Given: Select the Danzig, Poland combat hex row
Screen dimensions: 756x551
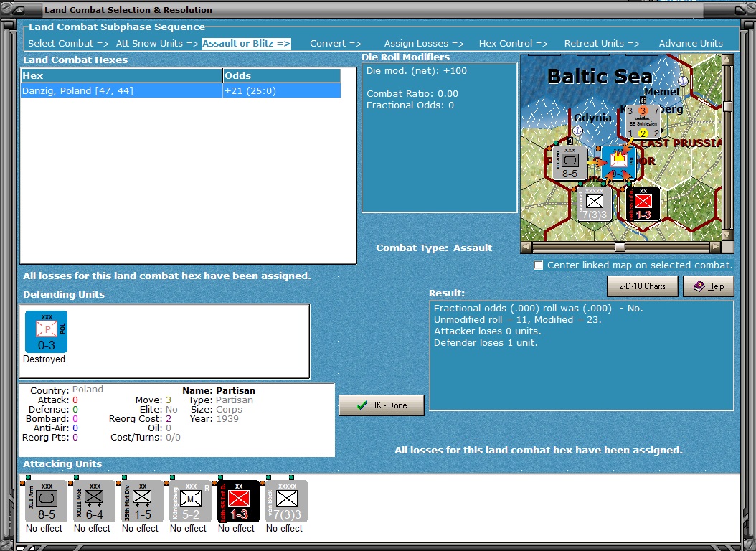Looking at the screenshot, I should (181, 90).
